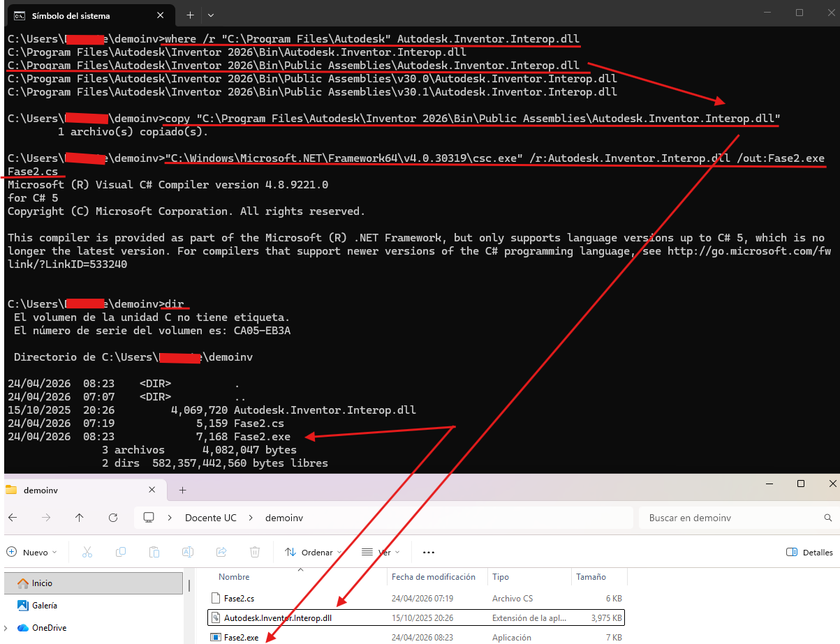Click the Rename icon in toolbar
The image size is (840, 644).
point(188,552)
